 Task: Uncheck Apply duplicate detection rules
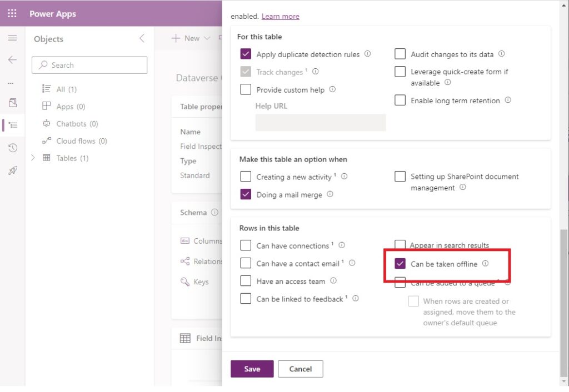246,54
